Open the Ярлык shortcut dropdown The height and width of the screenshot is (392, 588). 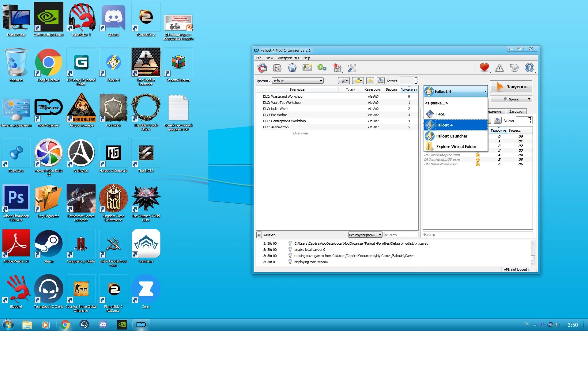511,99
